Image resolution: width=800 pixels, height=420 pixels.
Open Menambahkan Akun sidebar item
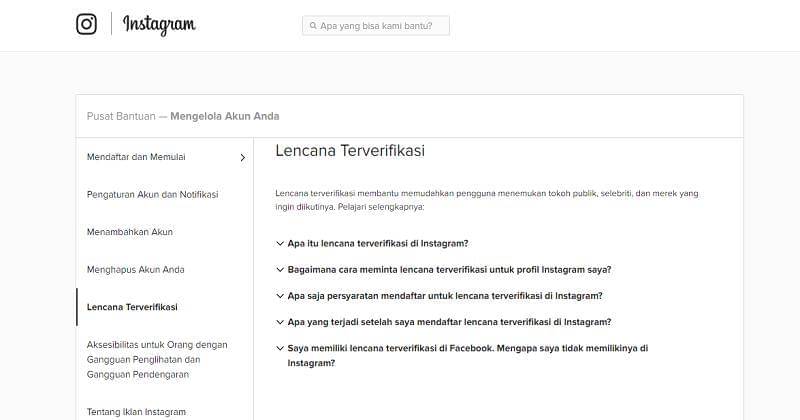click(130, 232)
